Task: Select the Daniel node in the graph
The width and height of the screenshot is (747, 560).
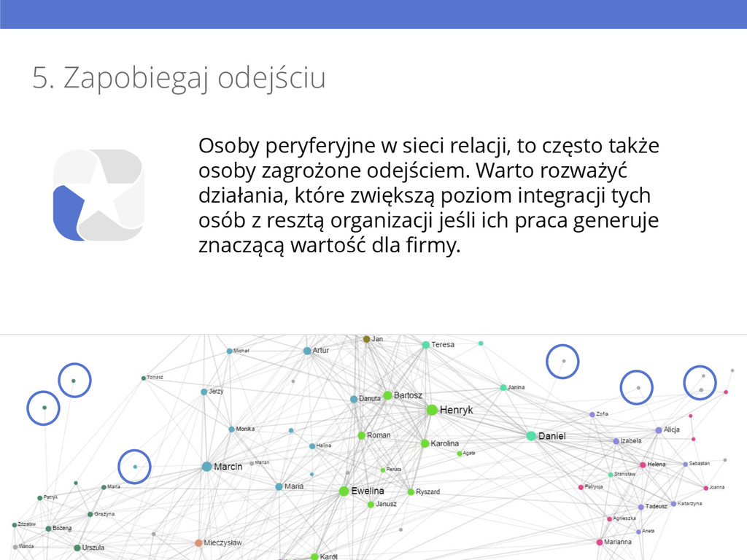Action: tap(531, 436)
